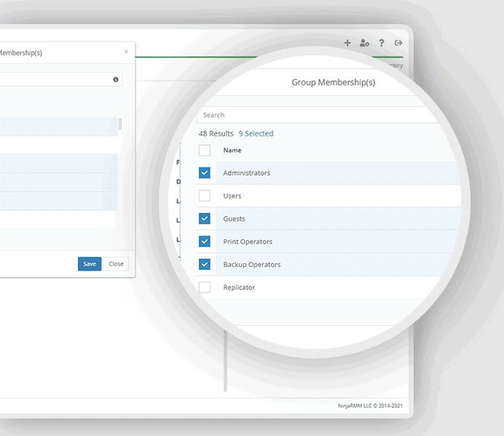Uncheck the Guests checkbox

[205, 219]
